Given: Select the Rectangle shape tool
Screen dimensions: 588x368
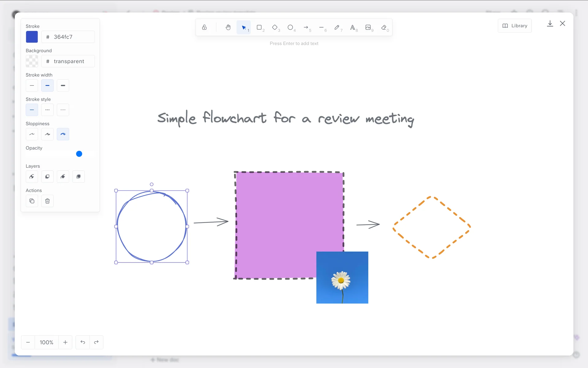Looking at the screenshot, I should 259,27.
